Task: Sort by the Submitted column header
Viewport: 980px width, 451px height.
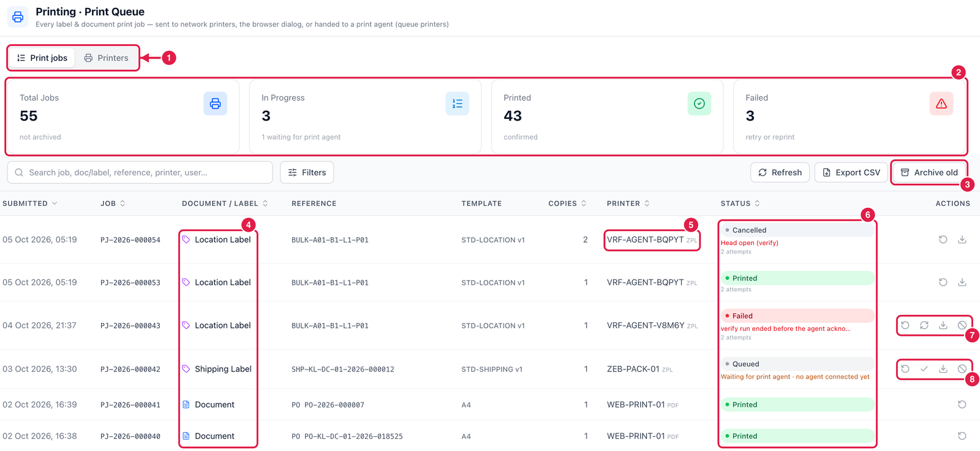Action: click(30, 203)
